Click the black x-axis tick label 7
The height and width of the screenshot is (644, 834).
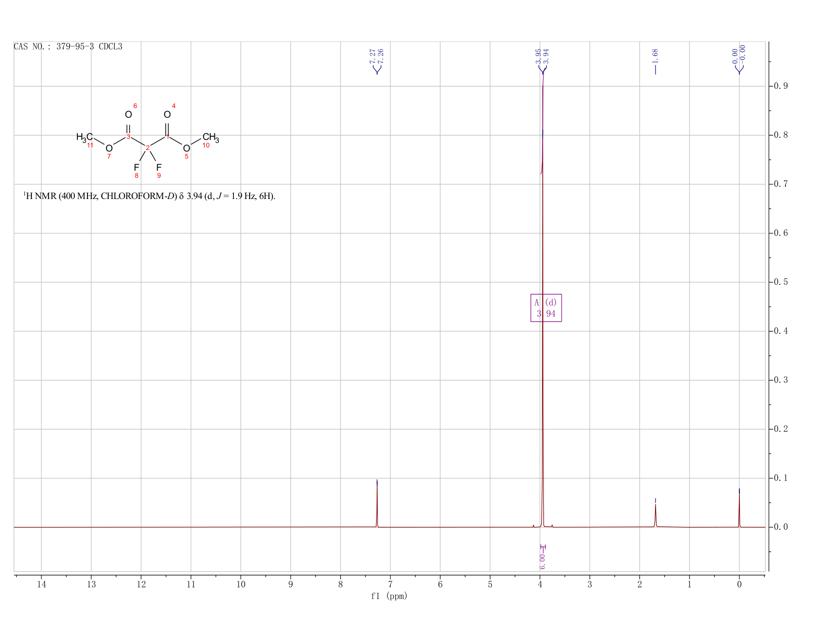tap(390, 584)
